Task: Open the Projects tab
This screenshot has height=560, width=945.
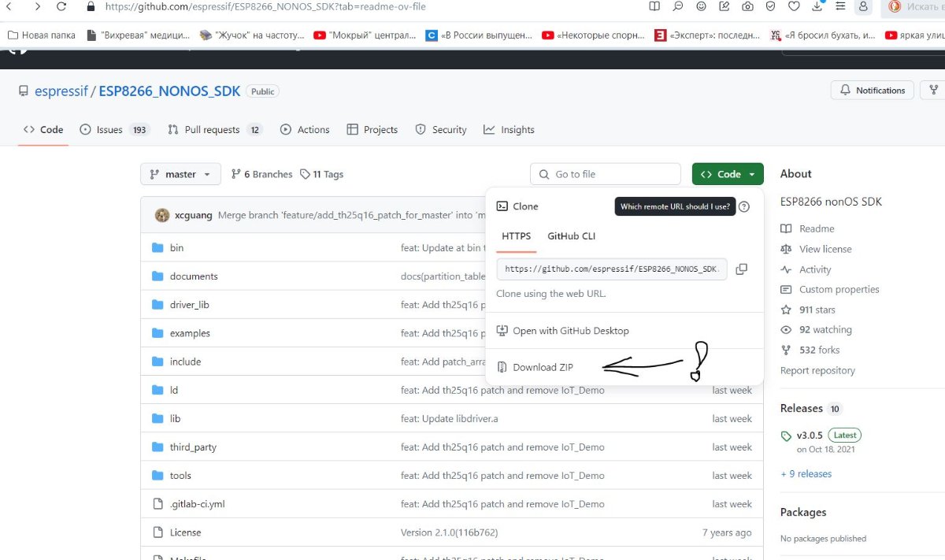Action: (372, 130)
